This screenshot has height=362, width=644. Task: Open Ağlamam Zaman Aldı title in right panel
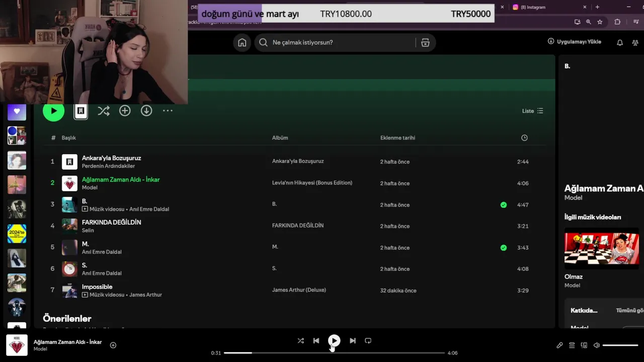604,189
